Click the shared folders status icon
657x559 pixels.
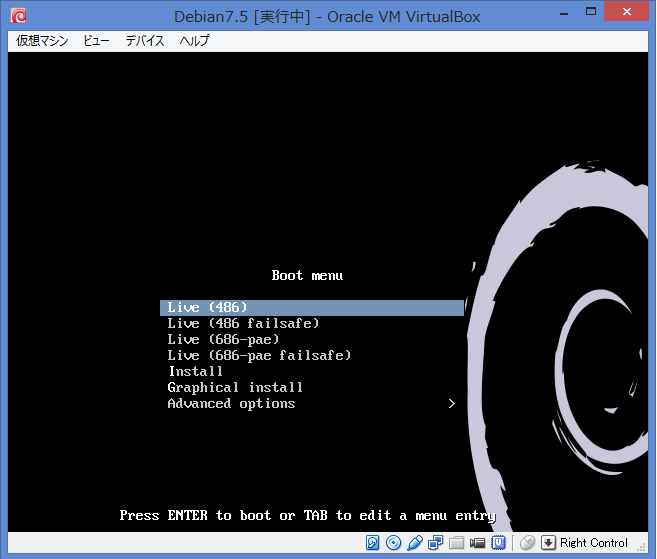point(456,543)
